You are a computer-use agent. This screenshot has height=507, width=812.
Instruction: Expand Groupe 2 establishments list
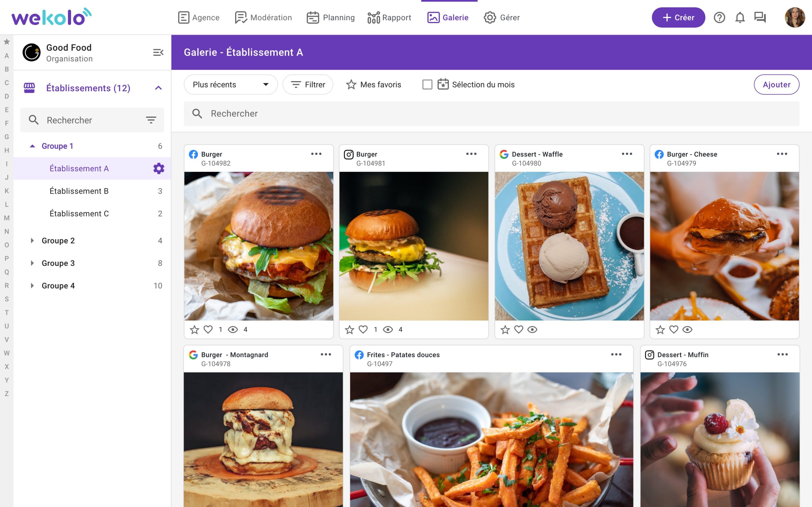(x=32, y=240)
